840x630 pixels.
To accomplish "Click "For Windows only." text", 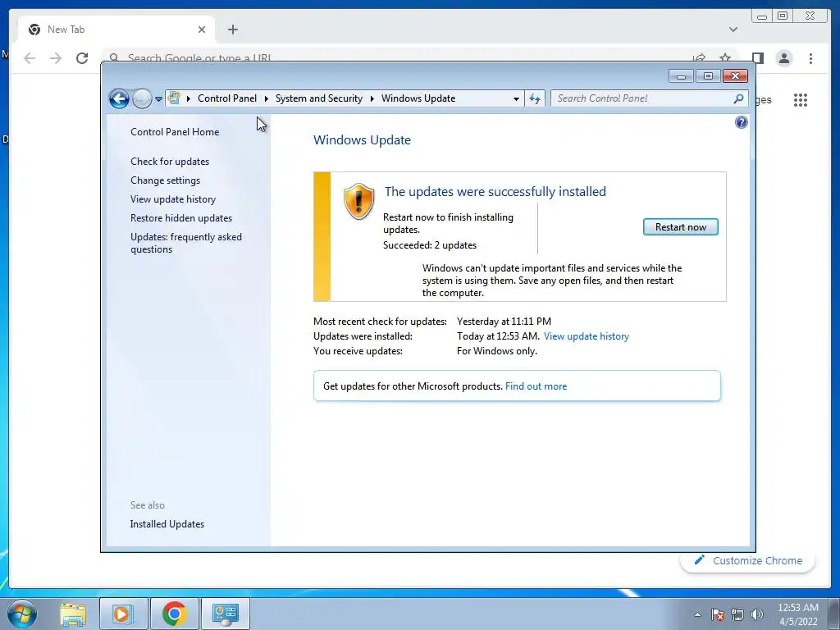I will pyautogui.click(x=496, y=351).
